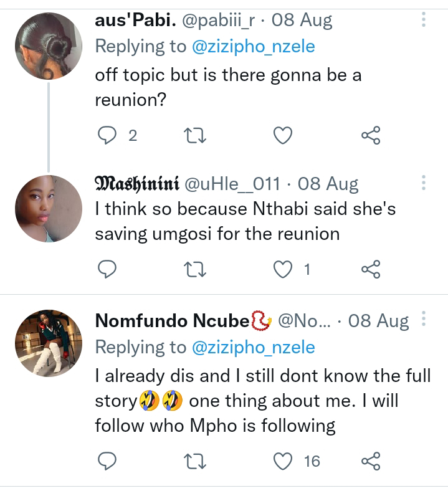Open more options on Nomfundo Ncube's tweet
The width and height of the screenshot is (448, 496).
pos(424,320)
